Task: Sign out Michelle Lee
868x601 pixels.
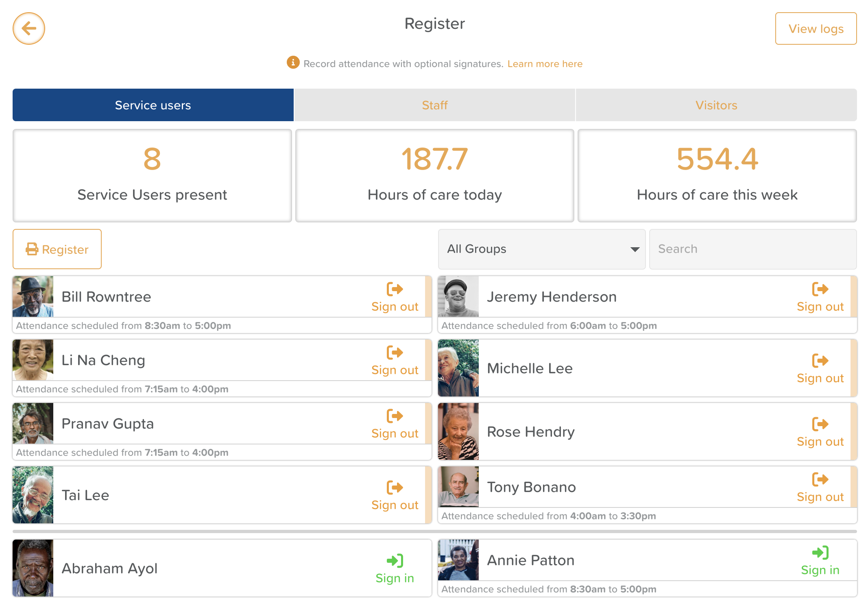Action: click(820, 369)
